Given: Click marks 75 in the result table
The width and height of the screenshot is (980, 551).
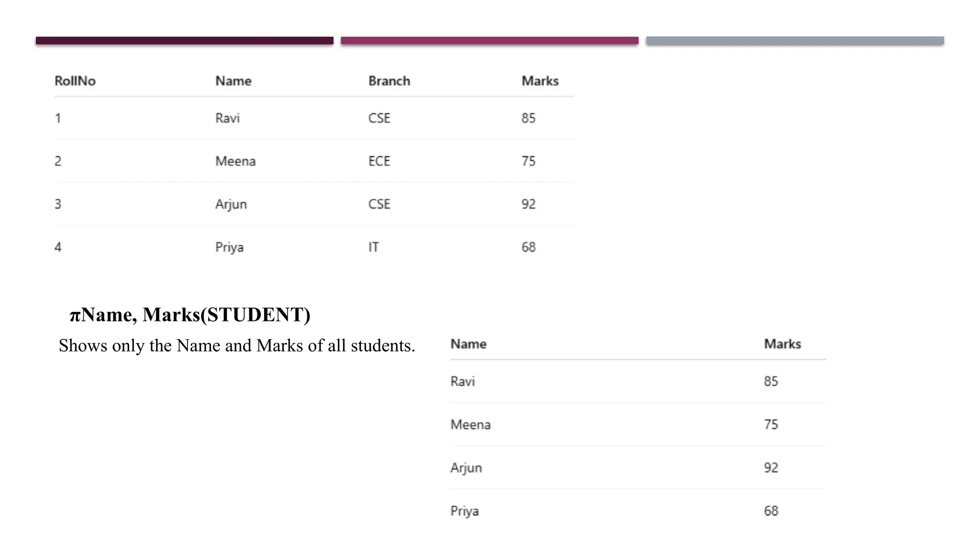Looking at the screenshot, I should pyautogui.click(x=771, y=425).
